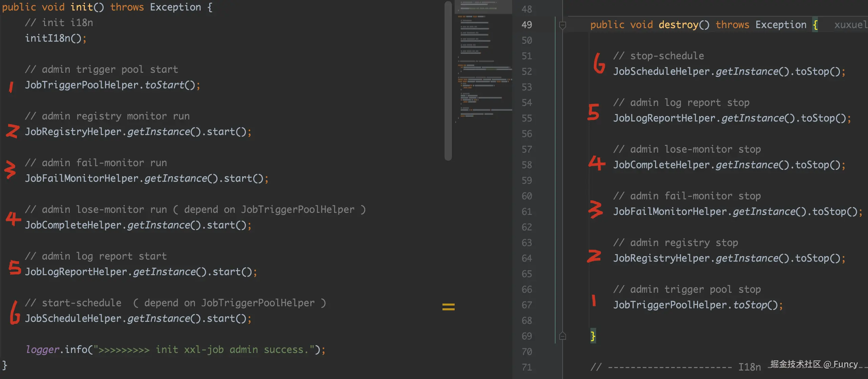Click line number 52 in gutter
868x379 pixels.
(x=526, y=71)
